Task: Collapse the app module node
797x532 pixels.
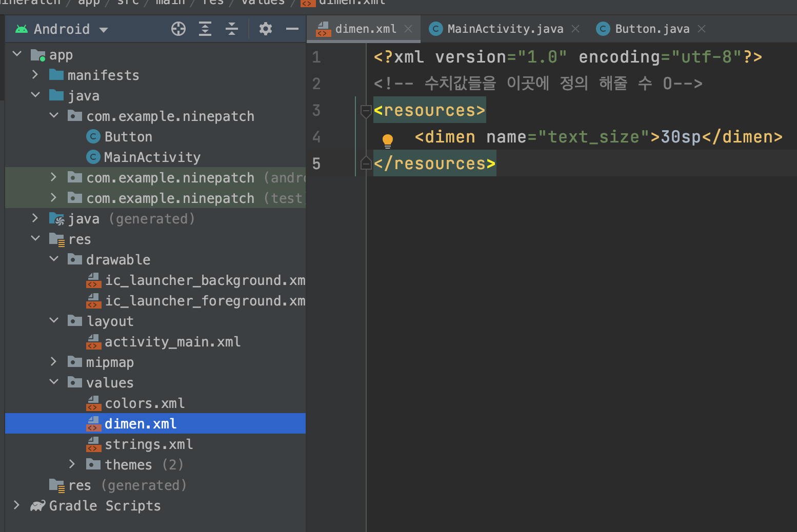Action: (x=17, y=54)
